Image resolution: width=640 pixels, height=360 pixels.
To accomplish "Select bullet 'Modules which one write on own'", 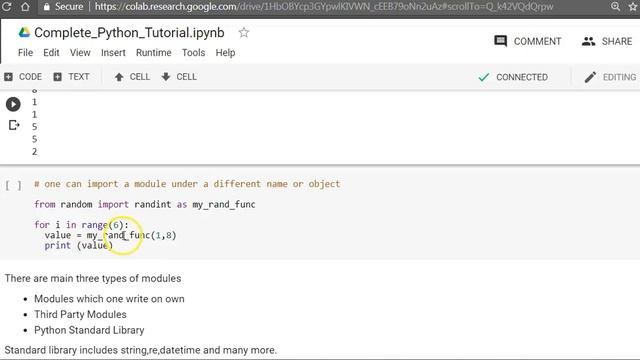I will 109,299.
